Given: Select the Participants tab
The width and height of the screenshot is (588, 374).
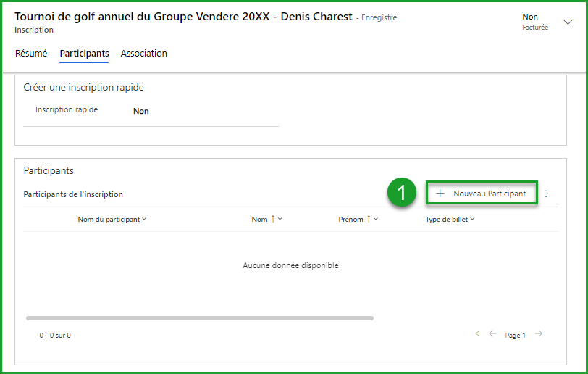Looking at the screenshot, I should click(x=84, y=54).
